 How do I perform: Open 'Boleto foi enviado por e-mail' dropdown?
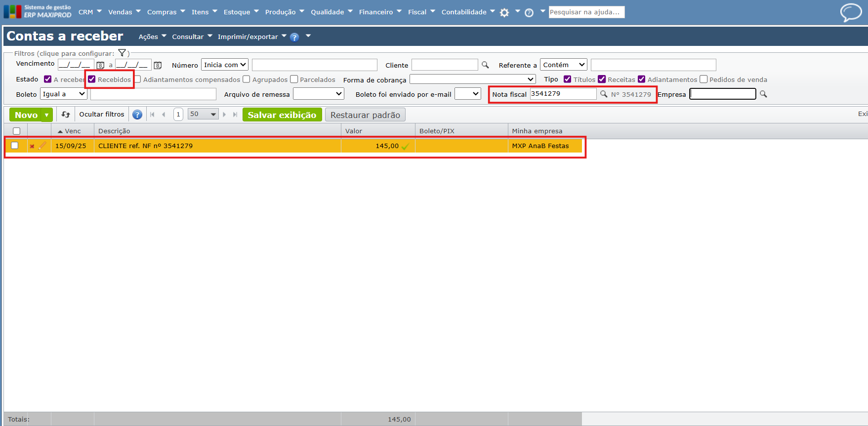(x=468, y=94)
